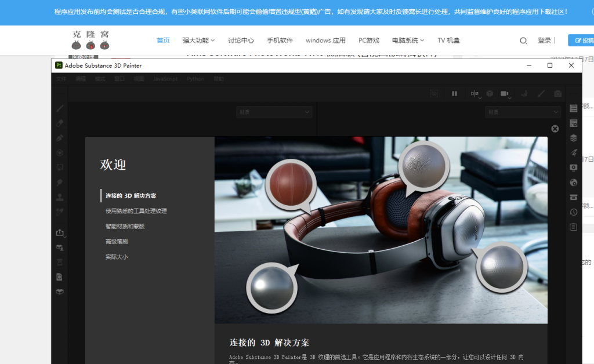Expand the 电脑系统 website menu
This screenshot has width=594, height=364.
tap(408, 40)
